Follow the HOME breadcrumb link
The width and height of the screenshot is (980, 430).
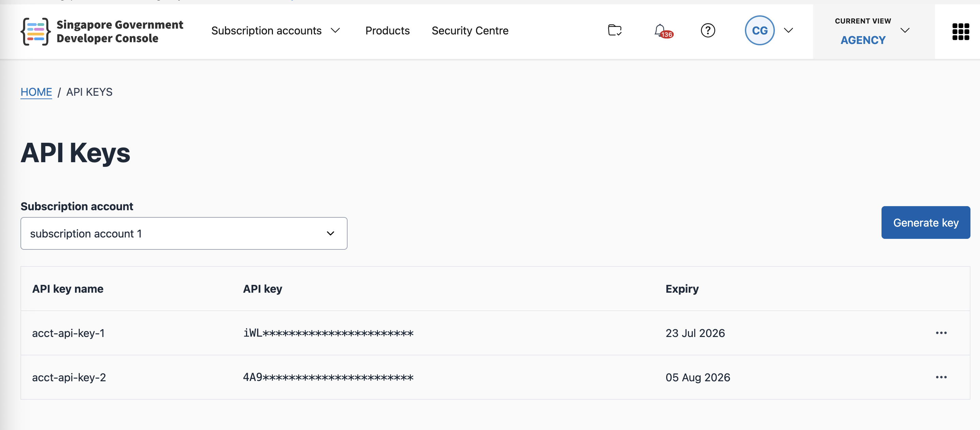(x=36, y=92)
